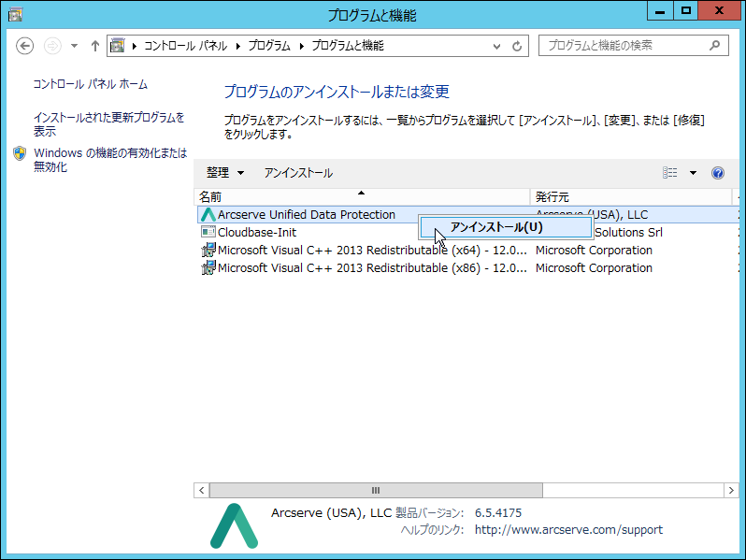Select アンインストール(U) in context menu
Viewport: 746px width, 560px height.
click(507, 227)
